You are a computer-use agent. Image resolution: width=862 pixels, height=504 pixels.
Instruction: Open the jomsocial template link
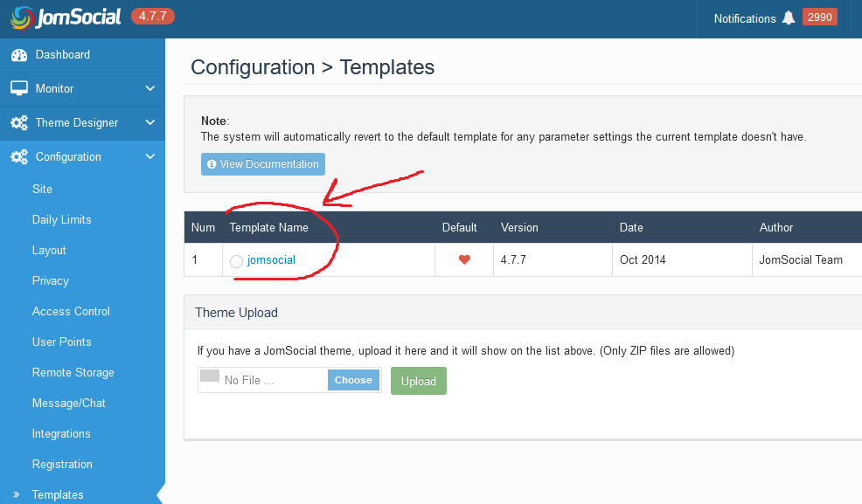(x=271, y=259)
